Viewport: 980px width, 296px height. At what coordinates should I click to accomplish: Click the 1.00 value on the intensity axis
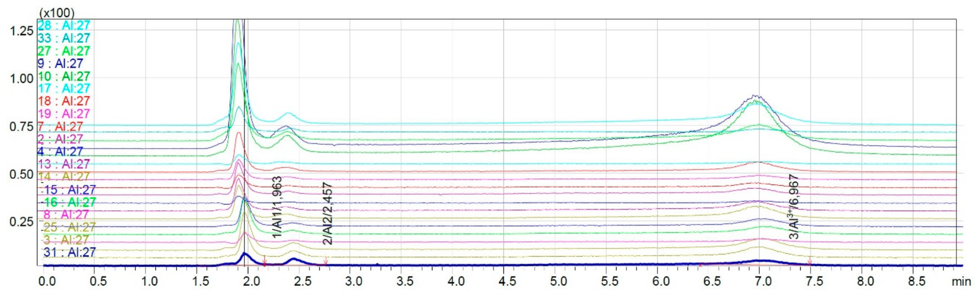pos(21,79)
